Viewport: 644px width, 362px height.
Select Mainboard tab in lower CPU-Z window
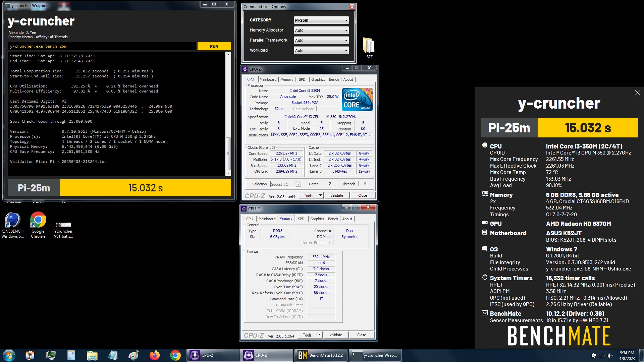(267, 219)
